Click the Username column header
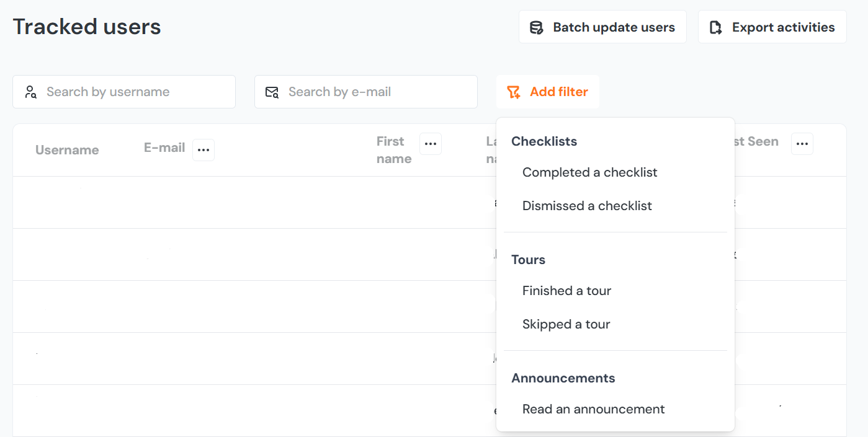 (67, 150)
